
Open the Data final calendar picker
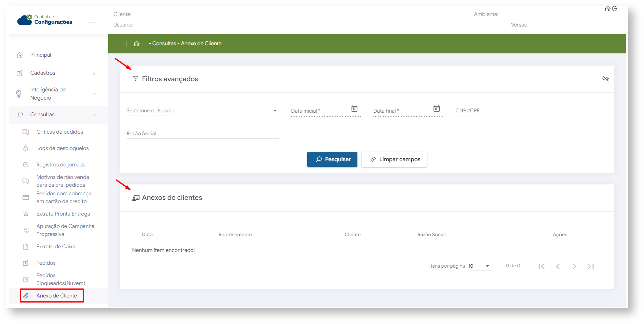tap(436, 109)
